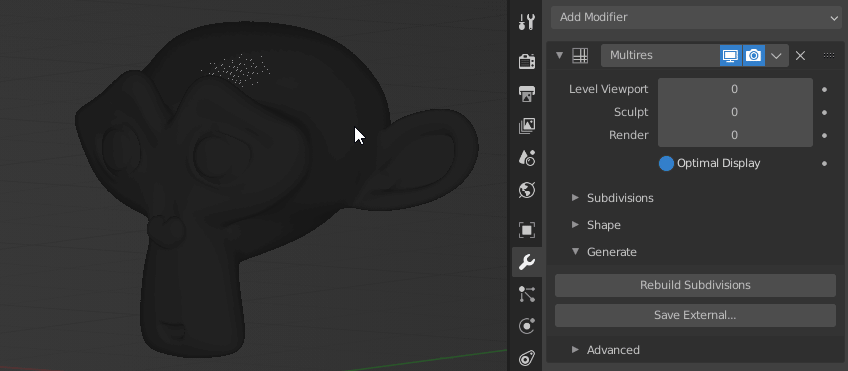Remove the Multires modifier
This screenshot has width=848, height=371.
click(x=800, y=56)
